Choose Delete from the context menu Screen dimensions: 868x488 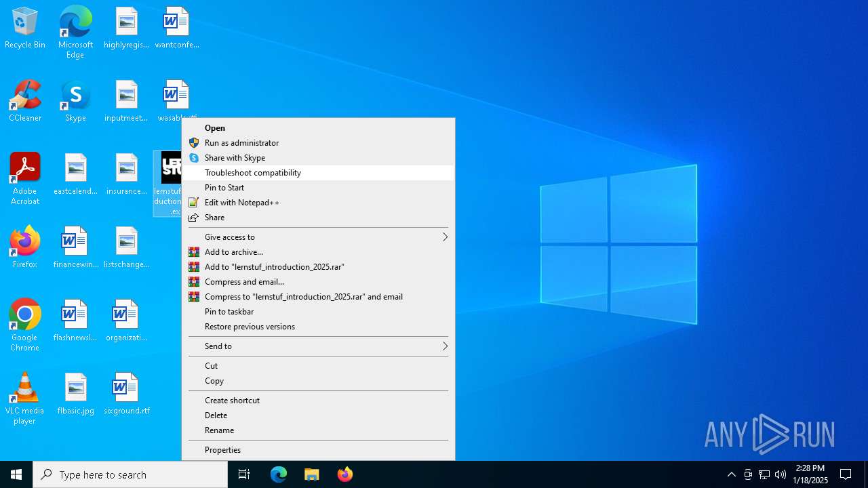tap(318, 415)
